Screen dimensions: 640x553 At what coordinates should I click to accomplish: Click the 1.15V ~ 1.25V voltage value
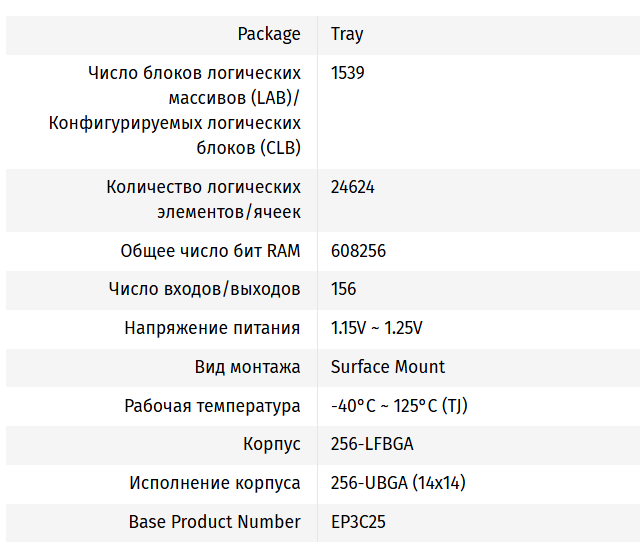(376, 328)
